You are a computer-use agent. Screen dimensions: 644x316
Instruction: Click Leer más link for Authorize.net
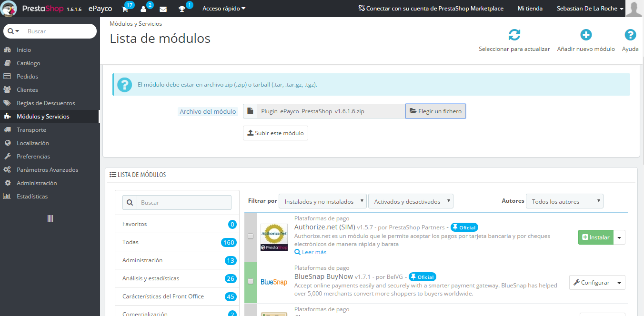click(311, 252)
